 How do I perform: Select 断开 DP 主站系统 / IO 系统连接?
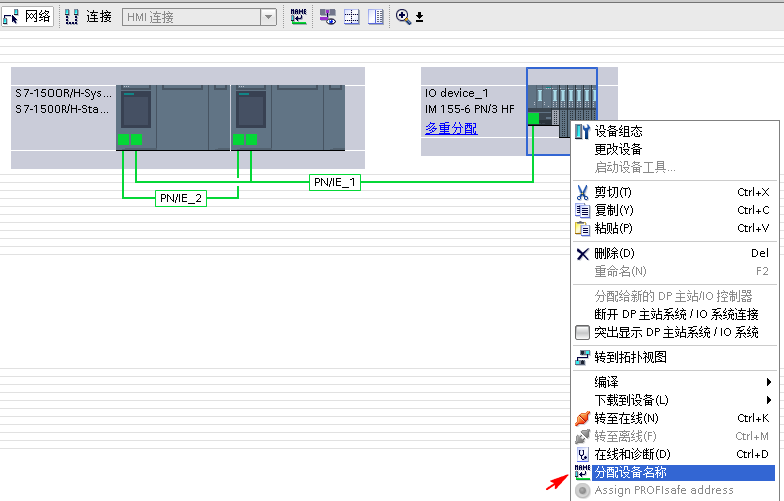click(x=675, y=314)
